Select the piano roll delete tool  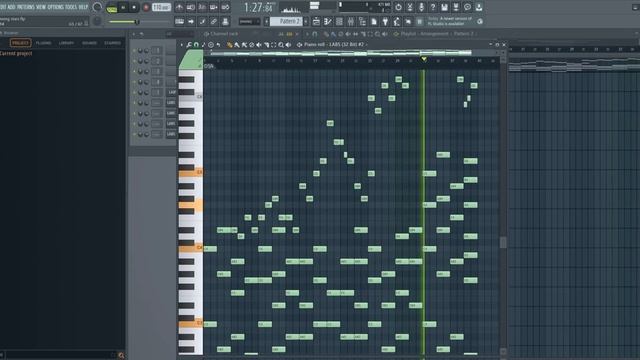[251, 45]
